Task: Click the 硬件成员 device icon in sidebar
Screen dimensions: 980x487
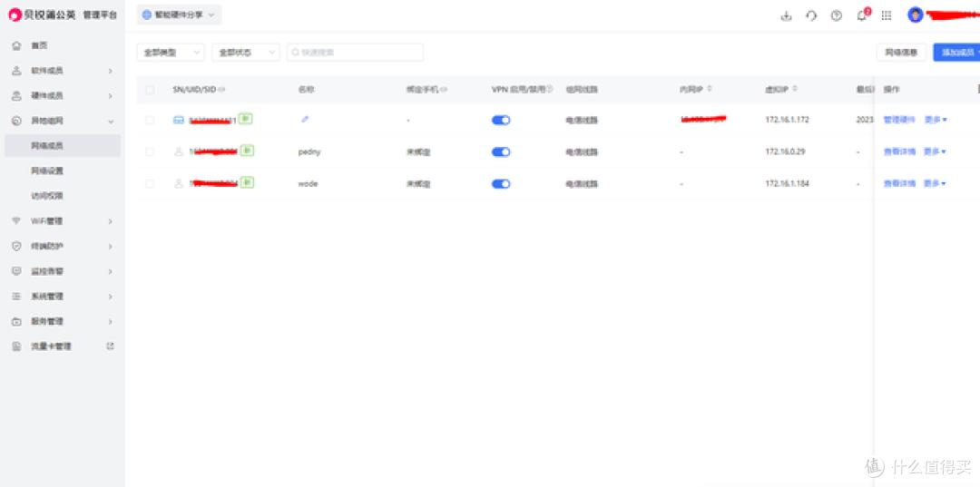Action: pos(17,95)
